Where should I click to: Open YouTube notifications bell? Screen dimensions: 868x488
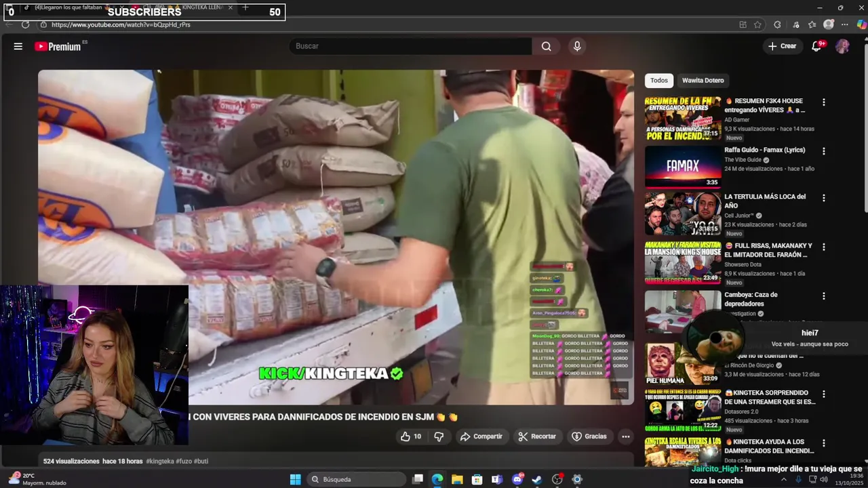[817, 46]
